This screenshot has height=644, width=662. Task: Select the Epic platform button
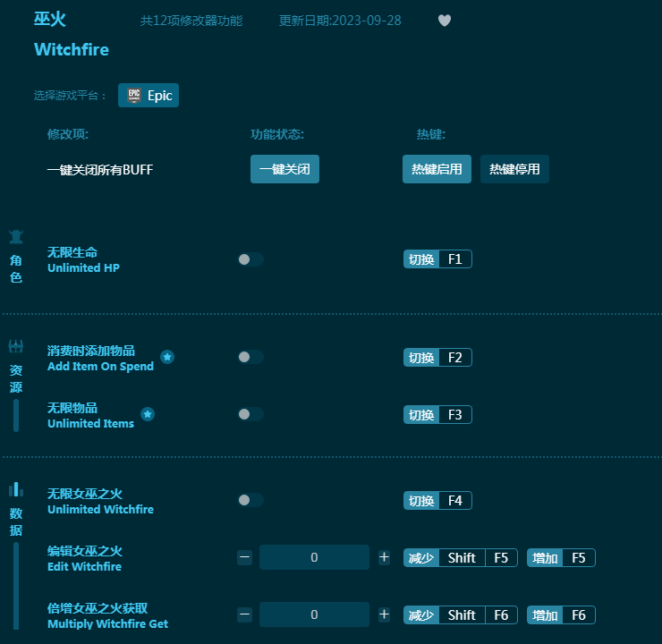149,95
